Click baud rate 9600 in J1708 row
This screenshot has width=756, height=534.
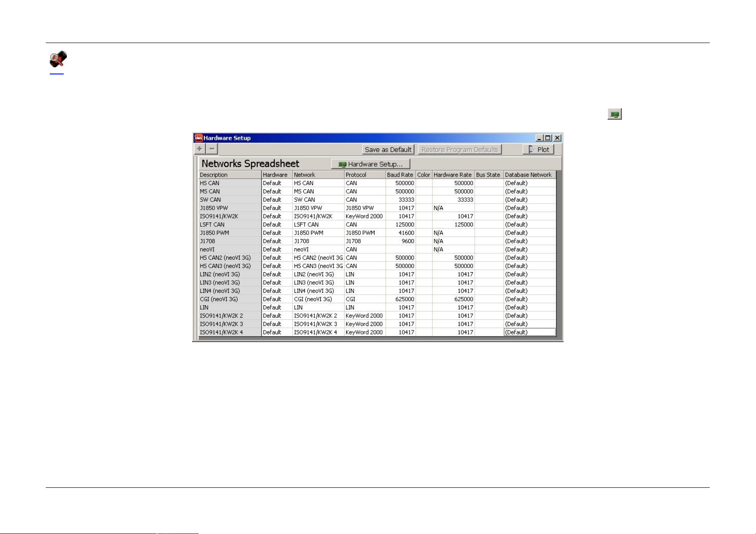(x=401, y=241)
